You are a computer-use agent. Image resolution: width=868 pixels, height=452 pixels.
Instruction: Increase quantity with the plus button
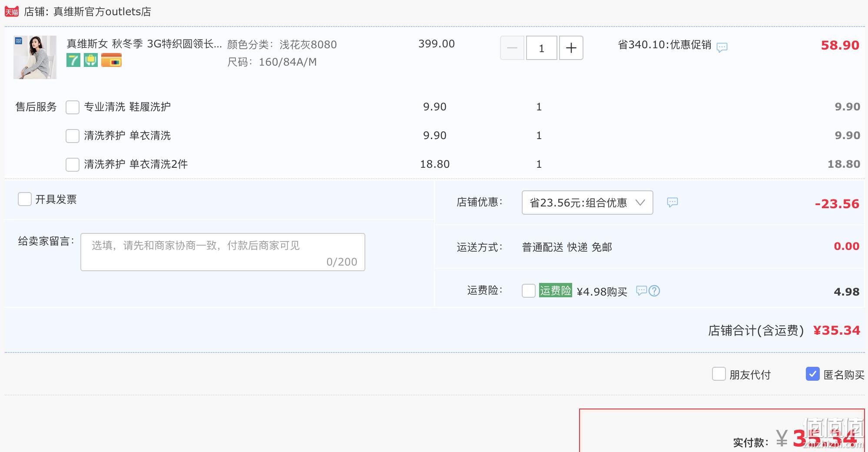571,48
